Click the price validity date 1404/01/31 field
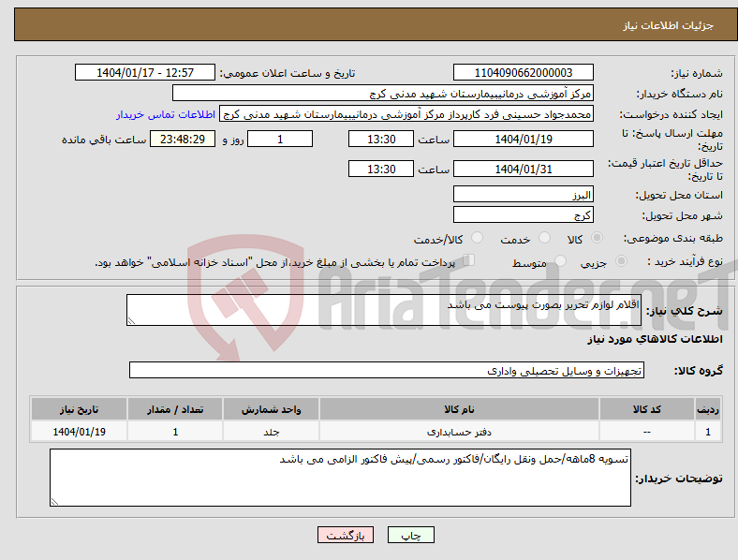The height and width of the screenshot is (560, 738). (523, 169)
